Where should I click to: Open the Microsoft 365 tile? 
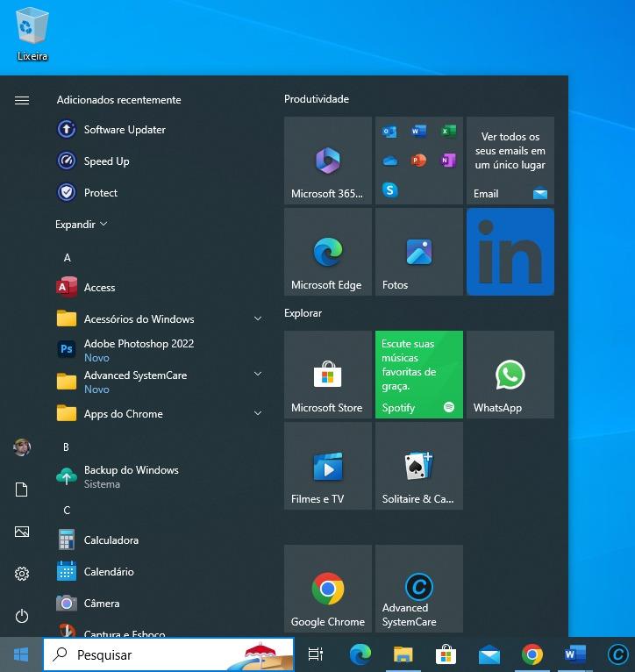click(328, 161)
